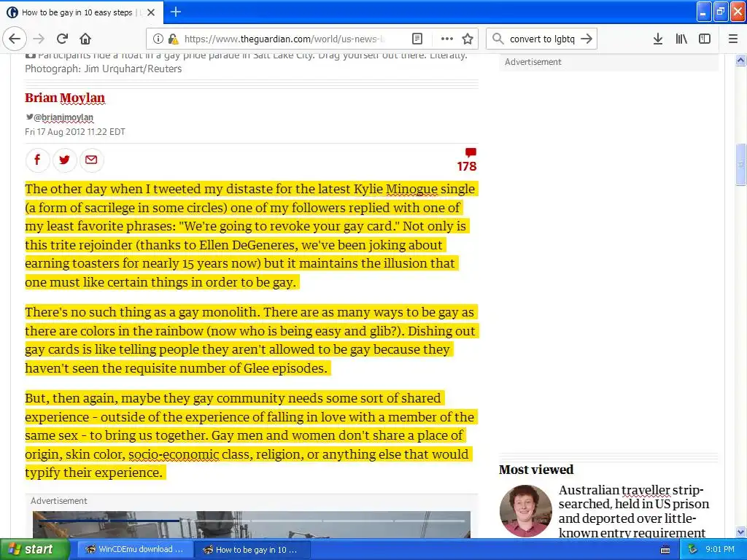Go back to the previous page
Screen dimensions: 747x560
pos(15,39)
